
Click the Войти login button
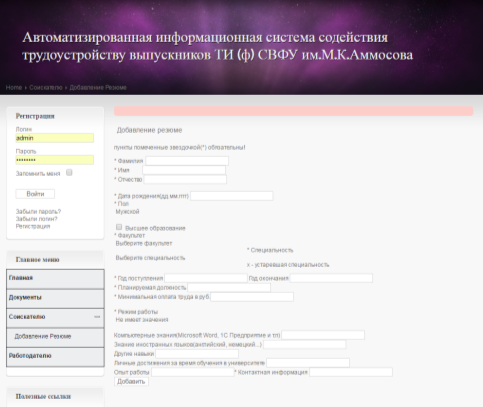35,194
